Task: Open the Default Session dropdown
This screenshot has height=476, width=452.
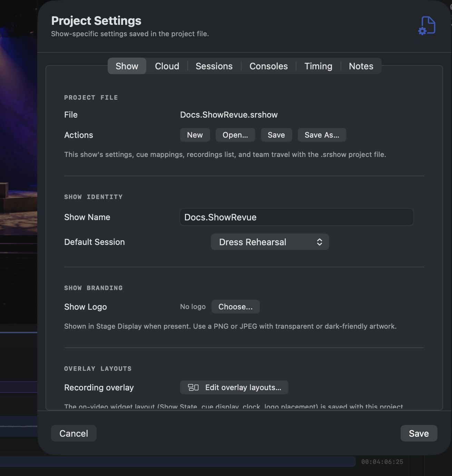Action: [x=270, y=242]
